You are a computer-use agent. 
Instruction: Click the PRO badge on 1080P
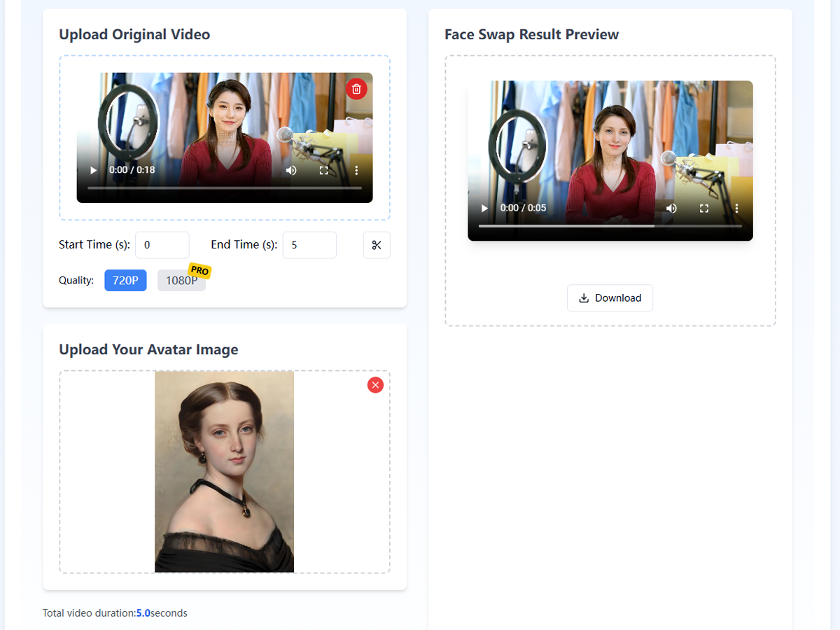click(198, 269)
